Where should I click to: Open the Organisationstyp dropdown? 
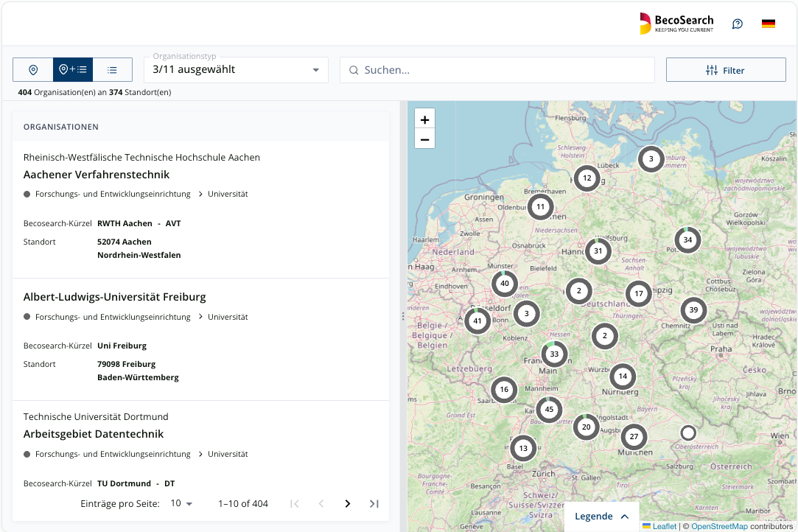[236, 70]
